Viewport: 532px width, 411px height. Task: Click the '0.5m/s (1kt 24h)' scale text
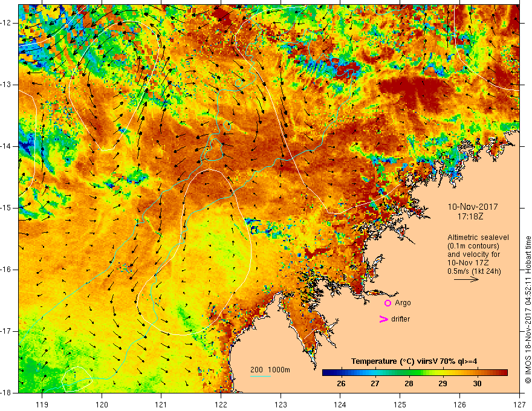(474, 271)
